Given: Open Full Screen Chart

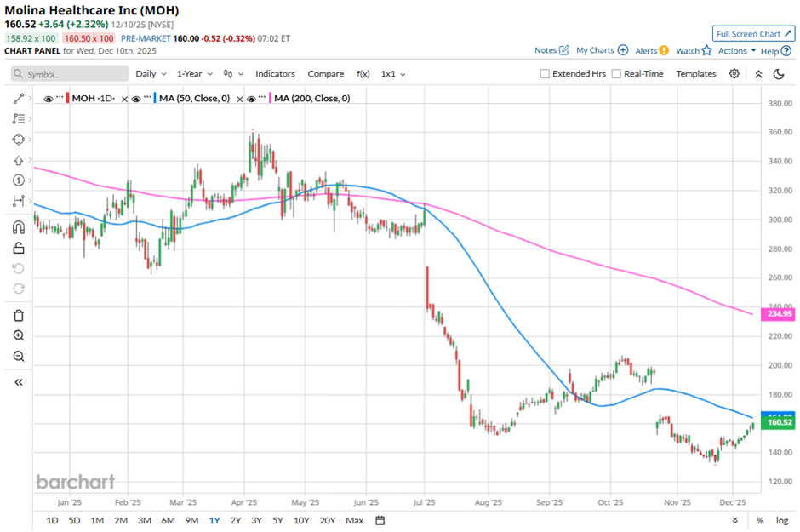Looking at the screenshot, I should [x=753, y=34].
